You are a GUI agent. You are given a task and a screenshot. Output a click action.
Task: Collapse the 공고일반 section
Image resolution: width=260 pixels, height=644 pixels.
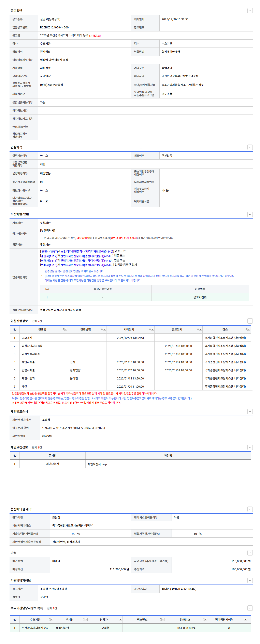point(250,11)
